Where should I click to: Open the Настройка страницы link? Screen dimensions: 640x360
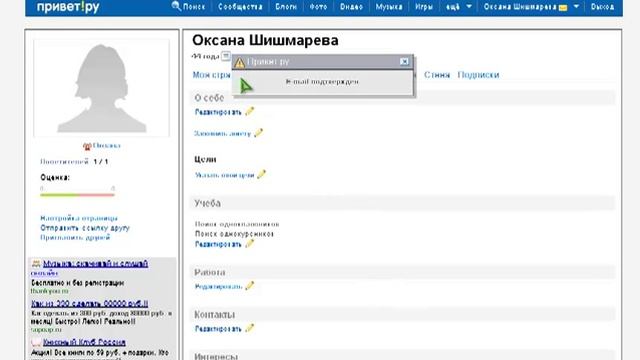[x=79, y=218]
